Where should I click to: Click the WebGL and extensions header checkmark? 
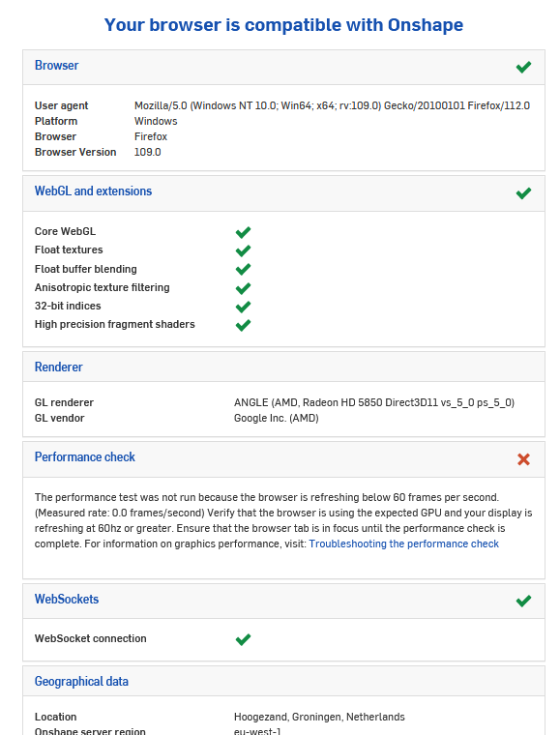(x=523, y=193)
